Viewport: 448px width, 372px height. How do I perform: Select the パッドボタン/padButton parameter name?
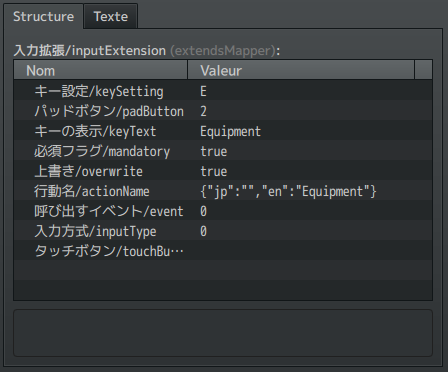[x=109, y=111]
